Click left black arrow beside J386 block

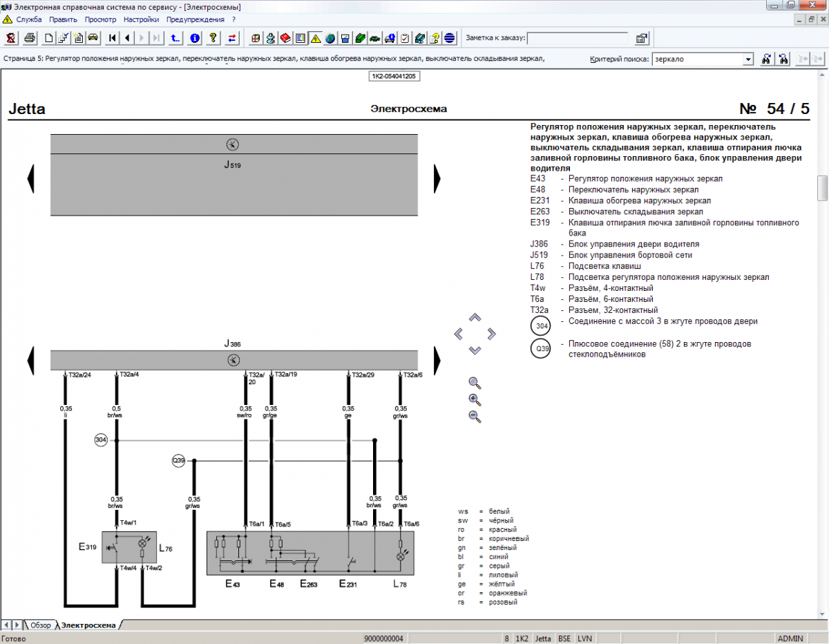pyautogui.click(x=30, y=361)
